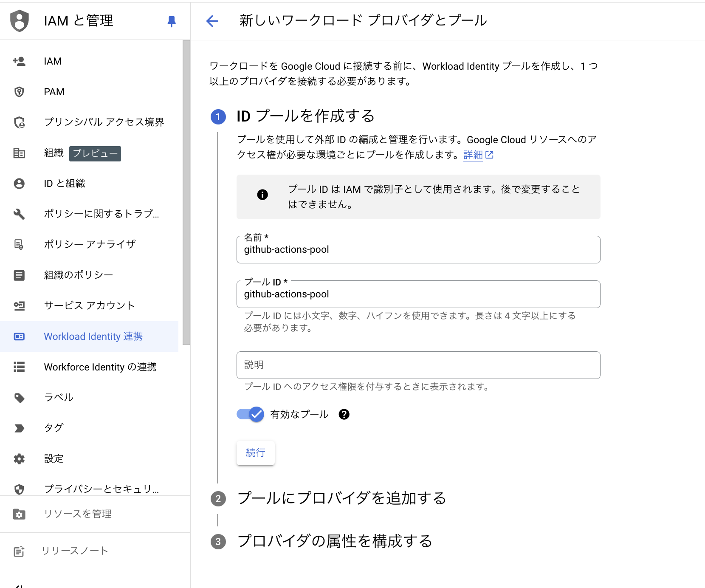Select Workload Identity 連携 menu item
Screen dimensions: 705x588
click(x=89, y=336)
